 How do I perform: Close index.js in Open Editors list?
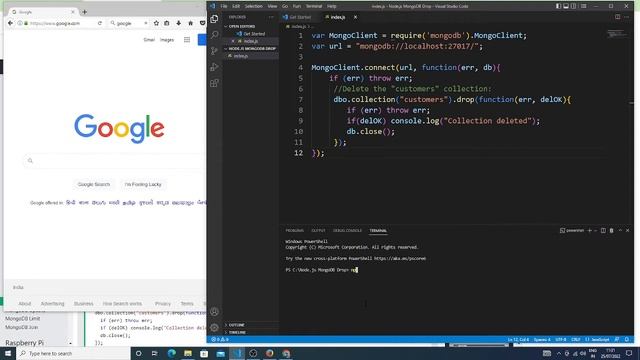pos(233,41)
